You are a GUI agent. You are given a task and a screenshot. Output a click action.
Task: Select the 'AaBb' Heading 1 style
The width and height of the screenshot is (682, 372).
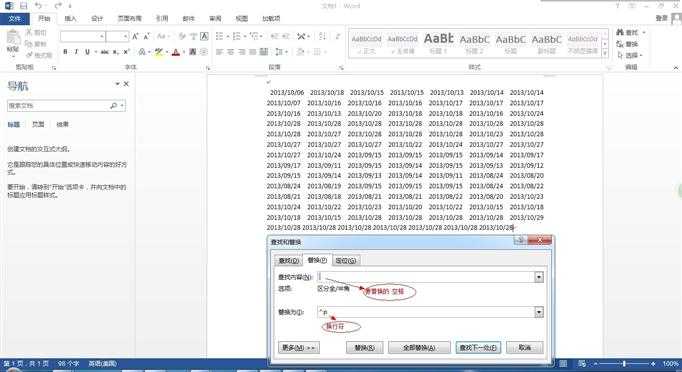coord(438,43)
